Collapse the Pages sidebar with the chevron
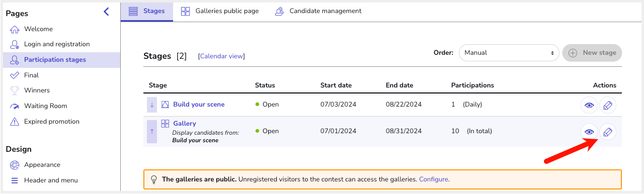The image size is (644, 194). 106,12
